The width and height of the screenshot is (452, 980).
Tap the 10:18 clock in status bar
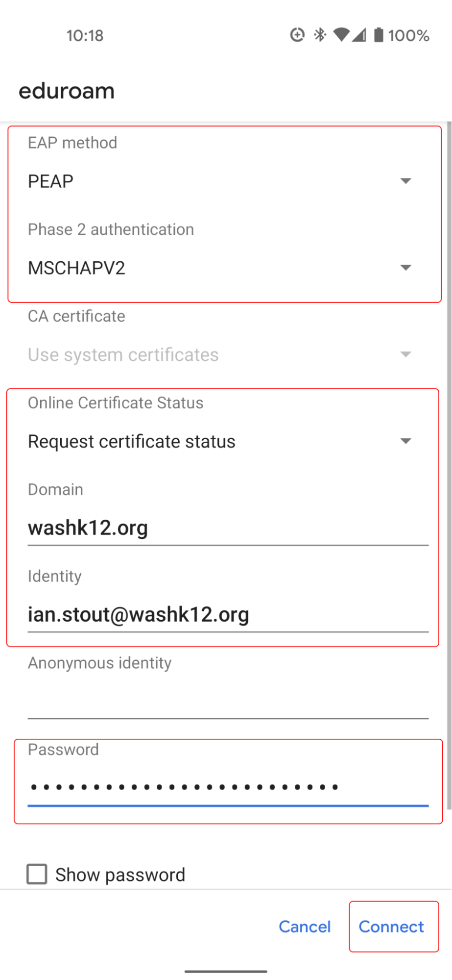85,35
